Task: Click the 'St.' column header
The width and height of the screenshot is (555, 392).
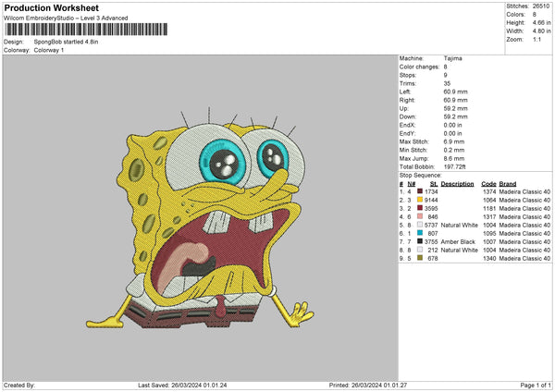Action: tap(434, 184)
